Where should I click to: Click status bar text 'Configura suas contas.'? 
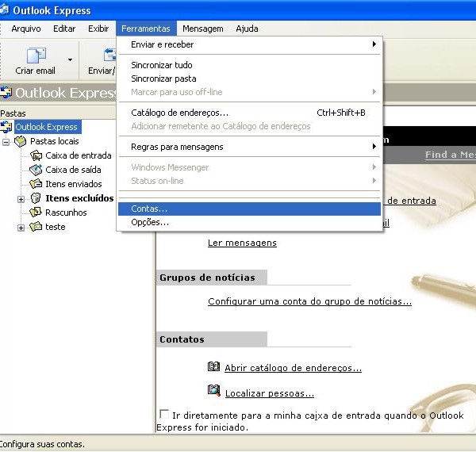pos(42,444)
